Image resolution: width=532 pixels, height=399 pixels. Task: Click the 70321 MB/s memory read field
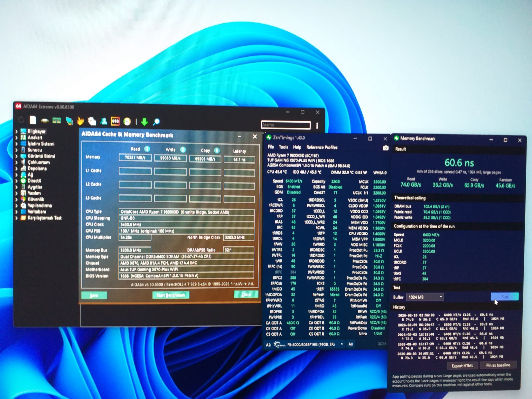(135, 158)
